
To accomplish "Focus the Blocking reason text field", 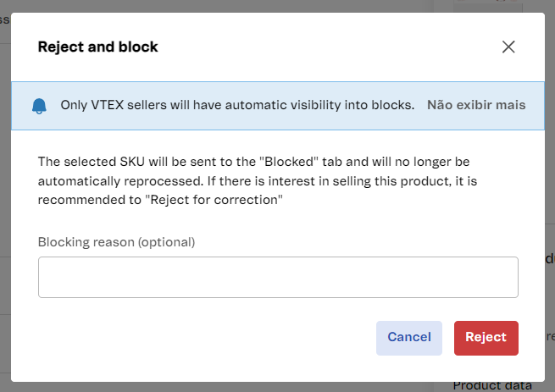I will tap(278, 278).
